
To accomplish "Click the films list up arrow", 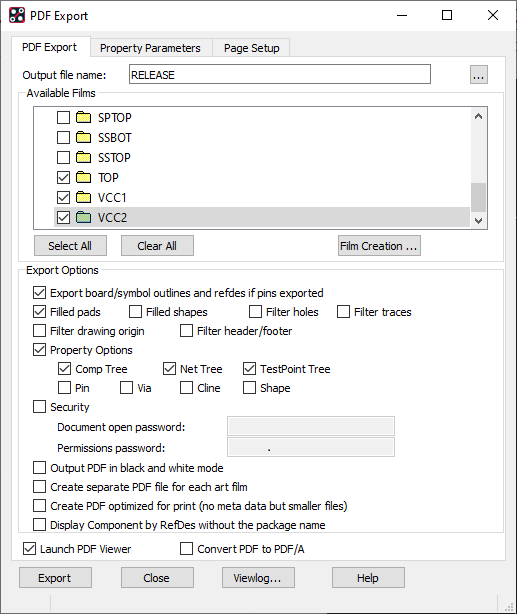I will pyautogui.click(x=478, y=116).
